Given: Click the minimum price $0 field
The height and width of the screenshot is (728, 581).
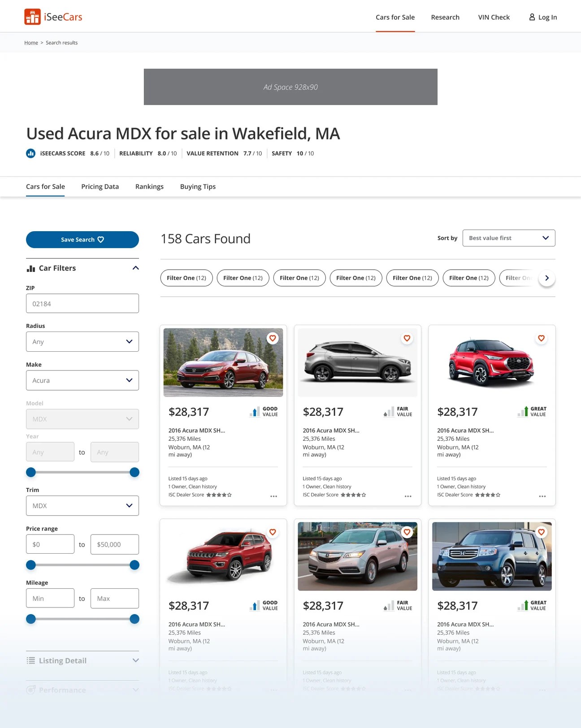Looking at the screenshot, I should point(50,544).
